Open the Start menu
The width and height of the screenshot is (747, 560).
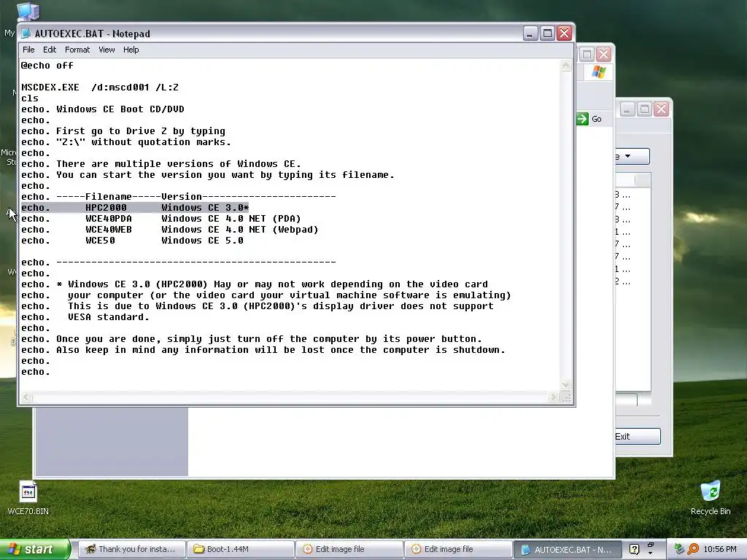pyautogui.click(x=34, y=550)
